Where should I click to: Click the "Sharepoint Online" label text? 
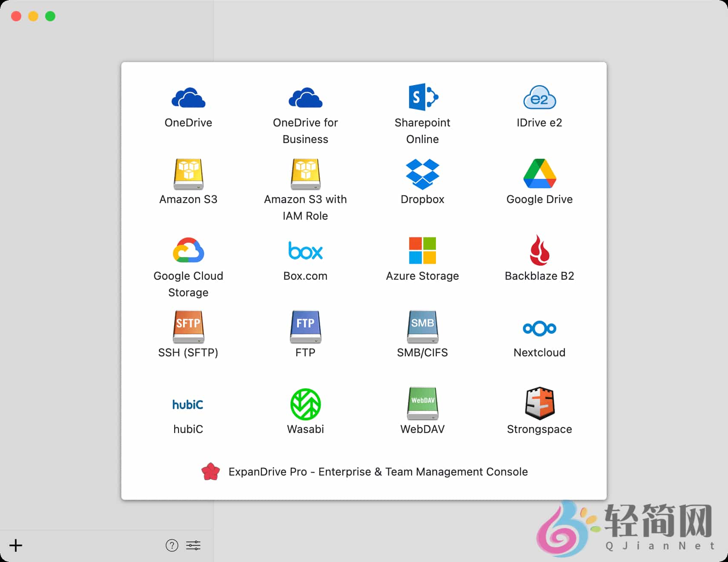[x=422, y=131]
